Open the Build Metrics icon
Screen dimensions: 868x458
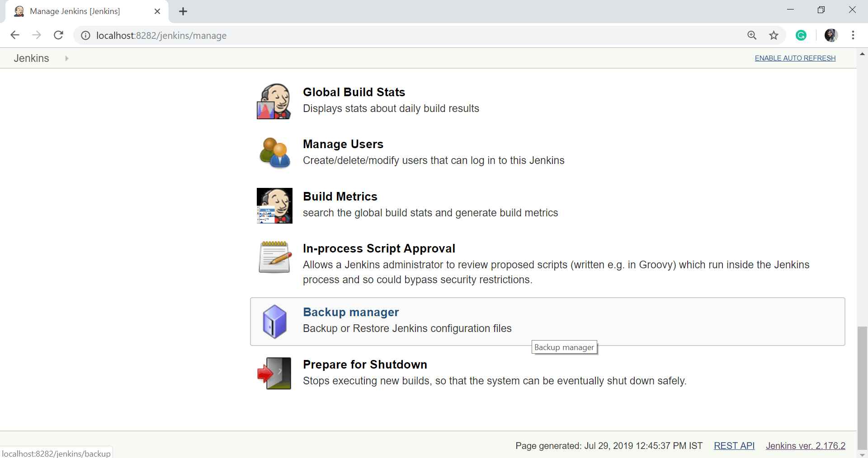[274, 206]
